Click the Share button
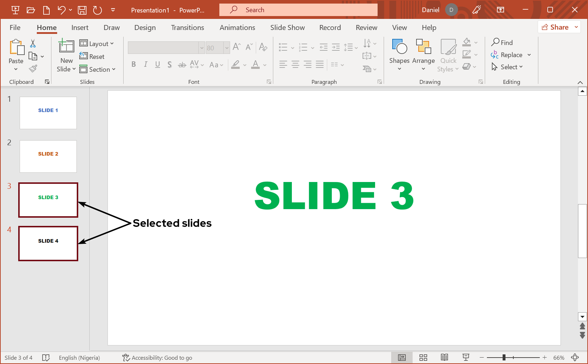 coord(558,27)
